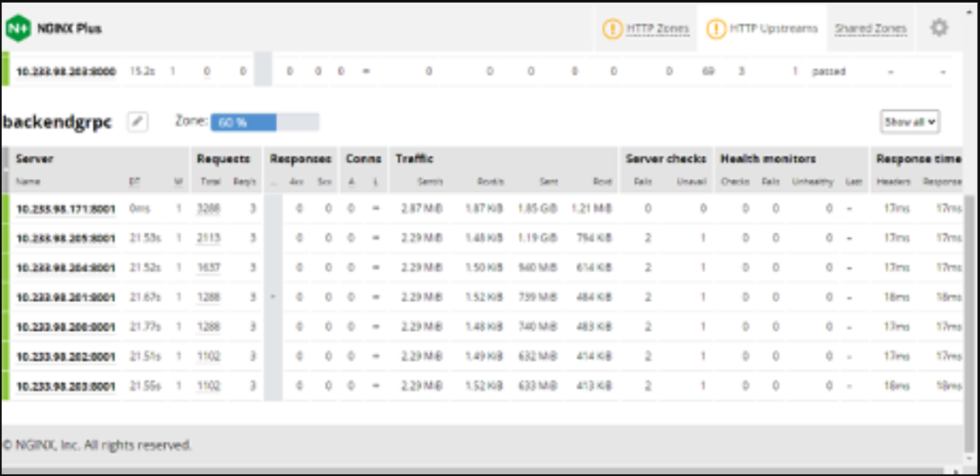Click the warning icon on HTTP Upstreams tab

(x=716, y=28)
